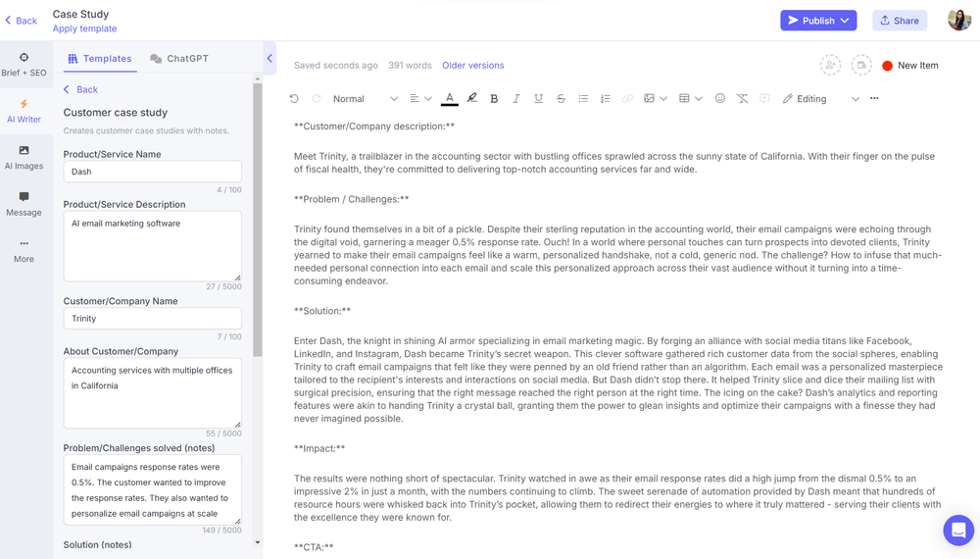Screen dimensions: 980x559
Task: Expand the table dropdown arrow
Action: pos(698,99)
